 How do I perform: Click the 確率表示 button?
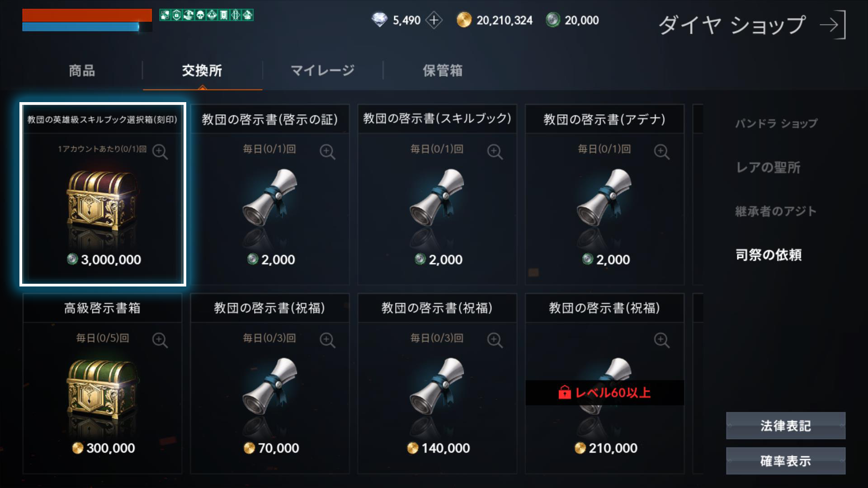[786, 461]
